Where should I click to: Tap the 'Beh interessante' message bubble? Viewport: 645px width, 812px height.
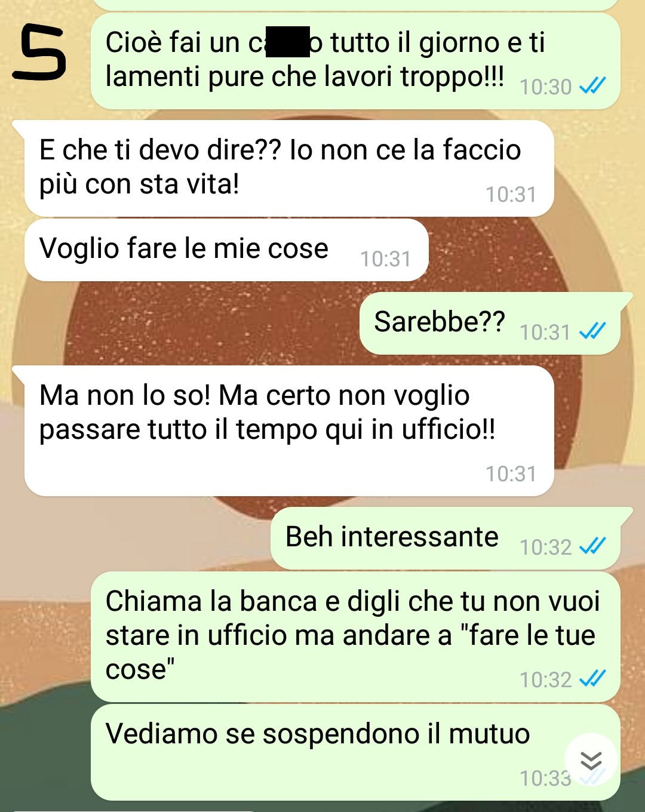[x=446, y=539]
